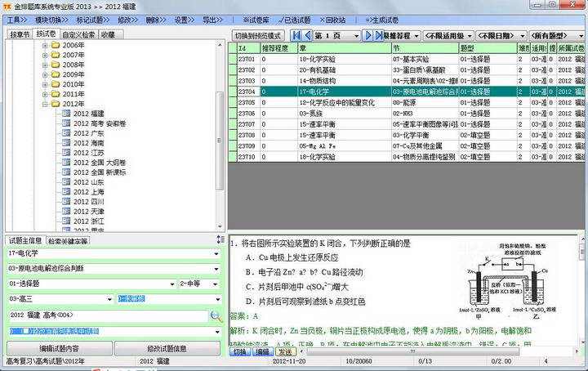Open the 标记试题>> menu
The height and width of the screenshot is (371, 588).
tap(93, 20)
